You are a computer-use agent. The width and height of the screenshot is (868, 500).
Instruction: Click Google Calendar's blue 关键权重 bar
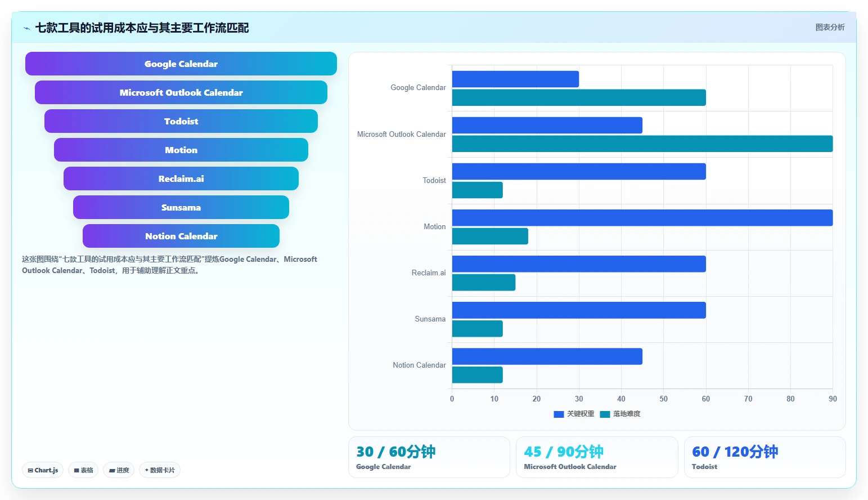[515, 79]
